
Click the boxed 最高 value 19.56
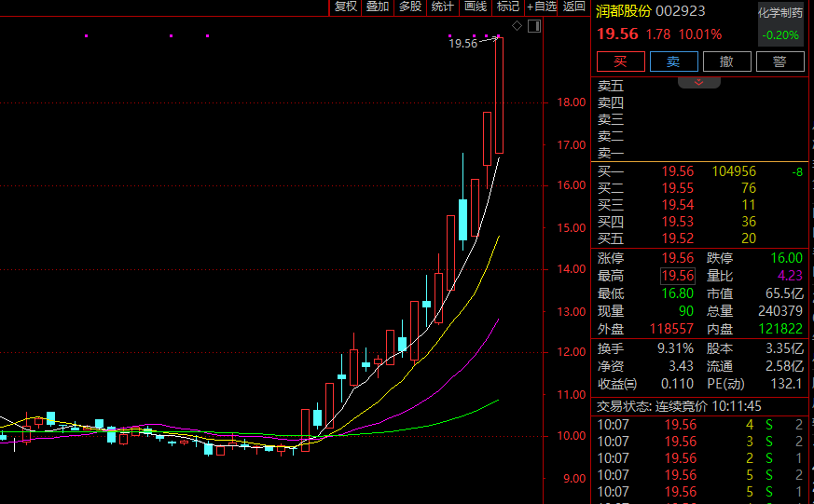678,276
